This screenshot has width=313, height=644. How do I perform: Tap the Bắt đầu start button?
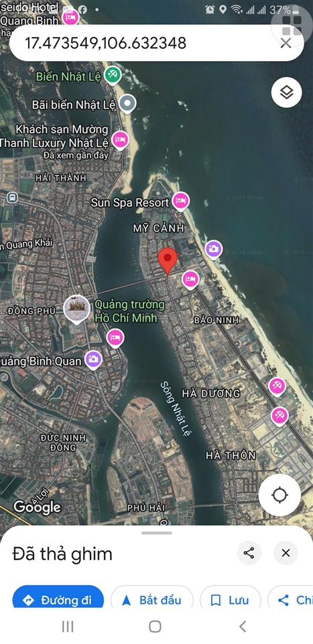coord(151,600)
